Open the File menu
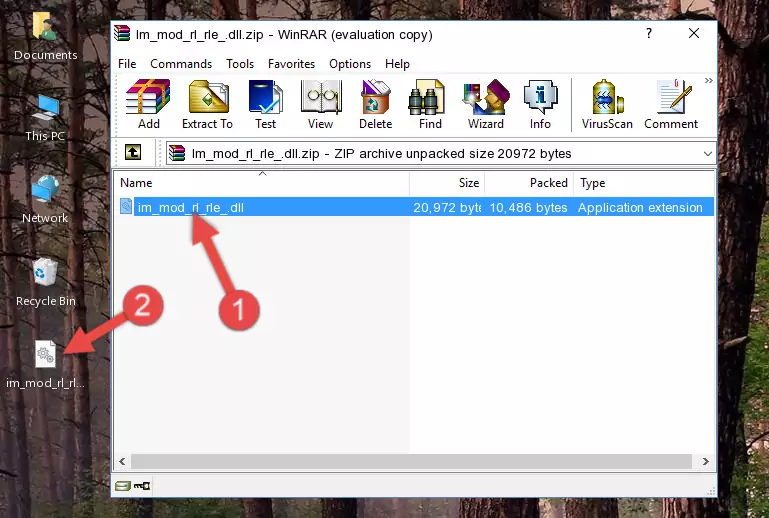Screen dimensions: 769x518 [127, 64]
